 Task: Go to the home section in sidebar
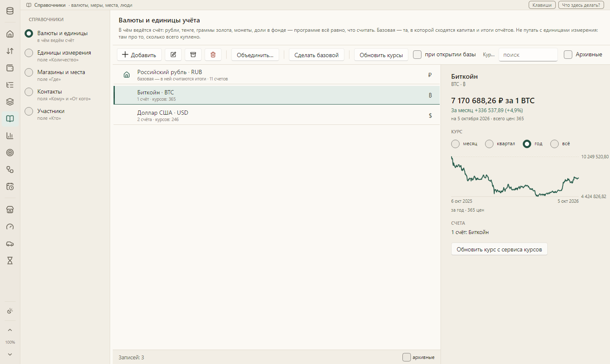pyautogui.click(x=10, y=34)
